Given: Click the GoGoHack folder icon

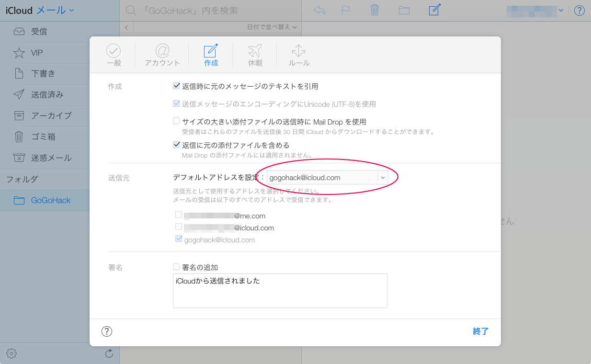Looking at the screenshot, I should click(19, 200).
